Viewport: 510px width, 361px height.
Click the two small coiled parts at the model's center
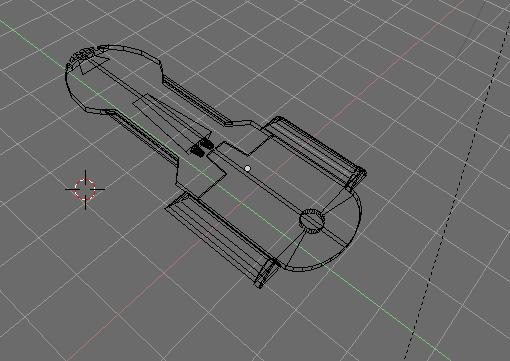coord(202,148)
